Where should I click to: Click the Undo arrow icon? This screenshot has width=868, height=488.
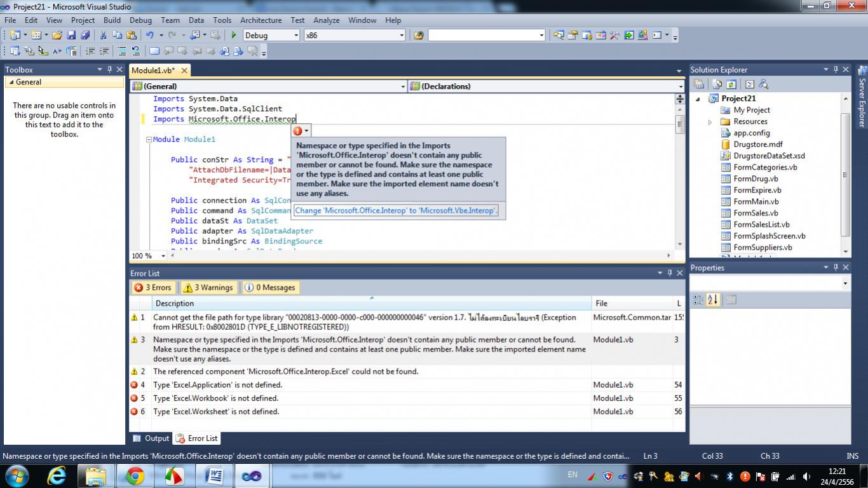tap(150, 36)
